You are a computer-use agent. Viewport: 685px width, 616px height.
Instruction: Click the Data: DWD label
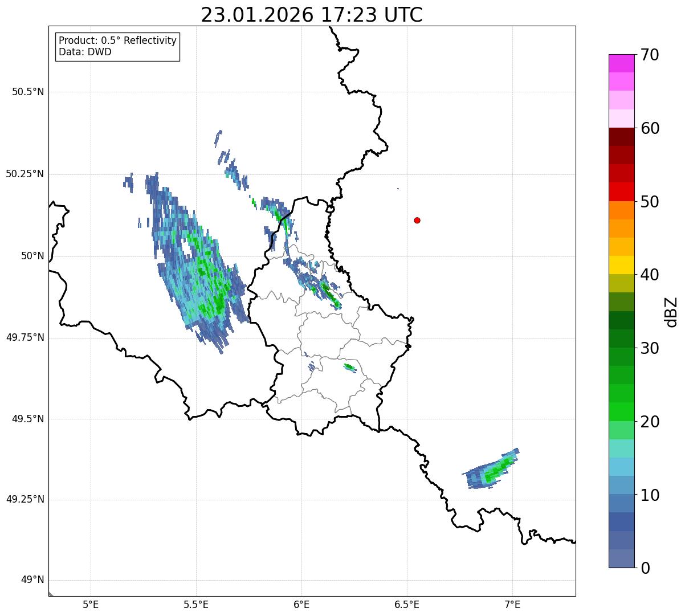point(85,52)
